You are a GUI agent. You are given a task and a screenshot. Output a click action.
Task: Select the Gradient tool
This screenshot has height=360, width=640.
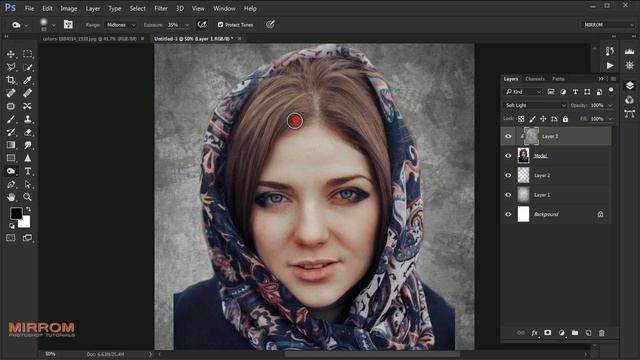pos(11,145)
